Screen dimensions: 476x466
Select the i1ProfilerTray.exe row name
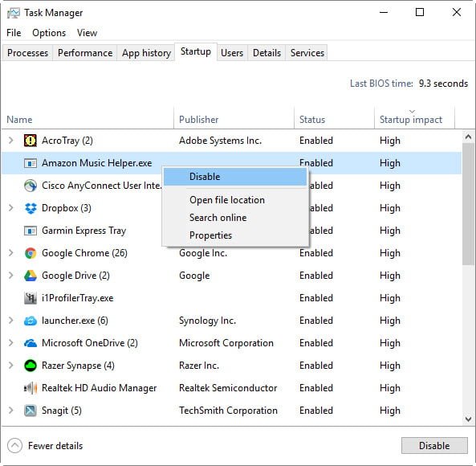[x=77, y=298]
